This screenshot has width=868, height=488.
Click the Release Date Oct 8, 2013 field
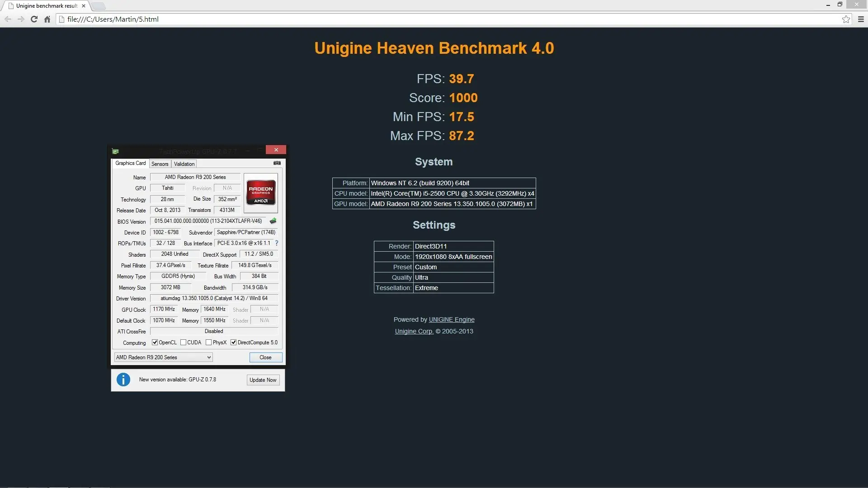tap(168, 210)
